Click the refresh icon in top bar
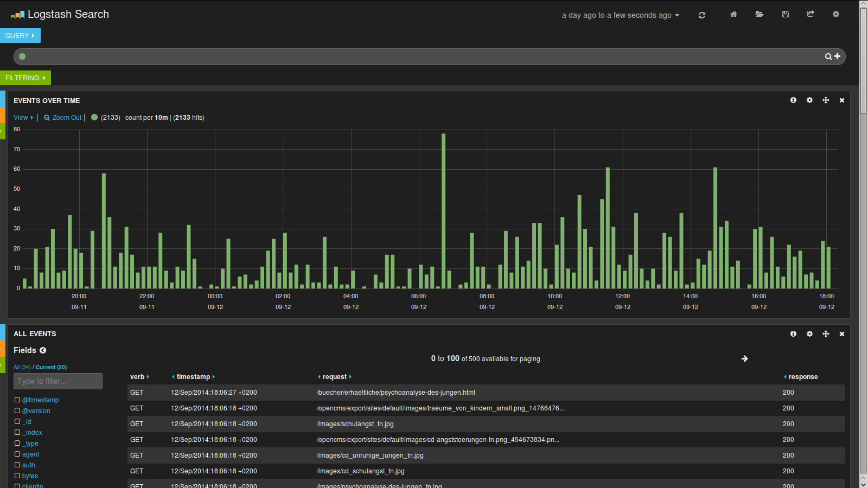Screen dimensions: 868x488 click(702, 15)
